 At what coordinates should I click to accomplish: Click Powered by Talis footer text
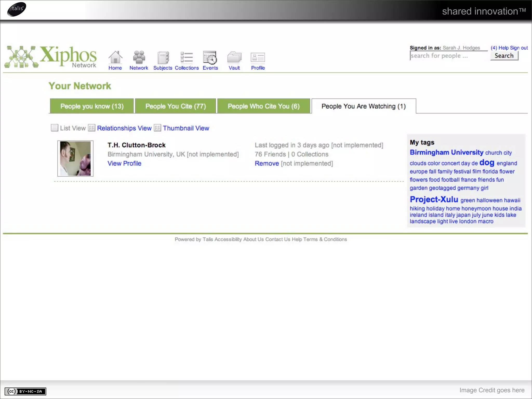tap(194, 239)
